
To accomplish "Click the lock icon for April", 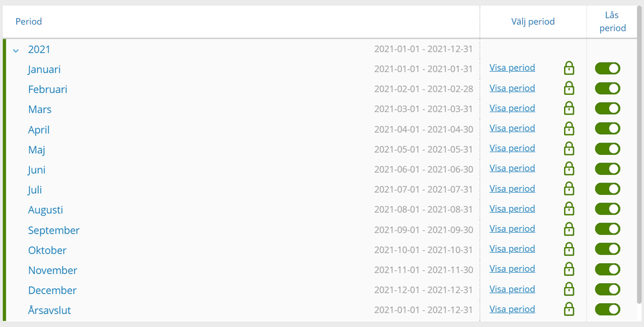I will point(569,128).
